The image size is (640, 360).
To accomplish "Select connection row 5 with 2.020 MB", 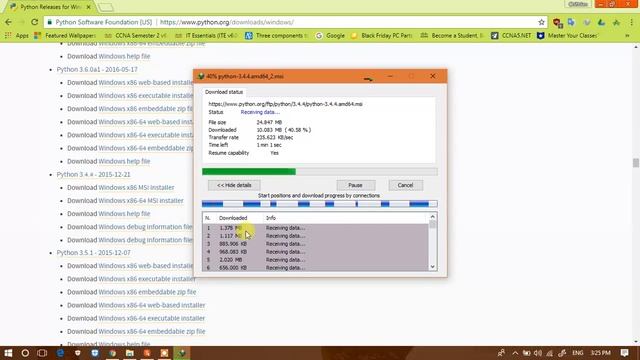I will pos(315,260).
